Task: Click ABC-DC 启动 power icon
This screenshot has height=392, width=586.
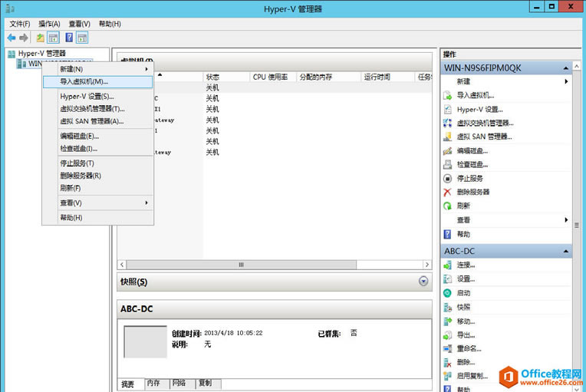Action: [x=447, y=293]
